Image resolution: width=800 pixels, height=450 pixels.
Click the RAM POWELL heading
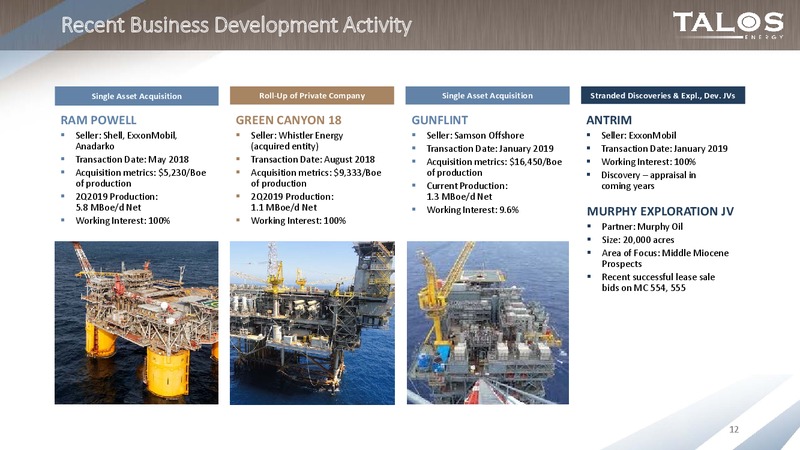(98, 120)
